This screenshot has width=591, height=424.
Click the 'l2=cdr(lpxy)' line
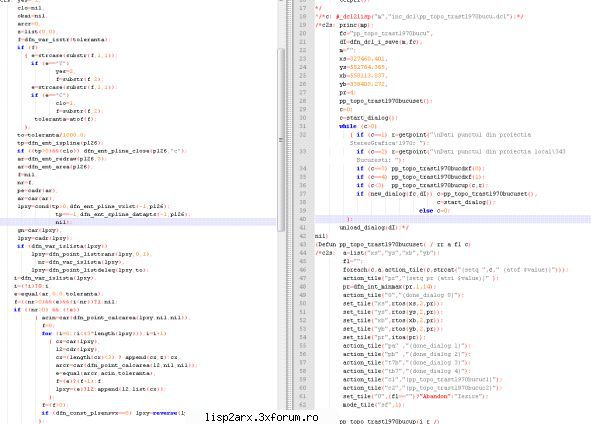point(77,349)
